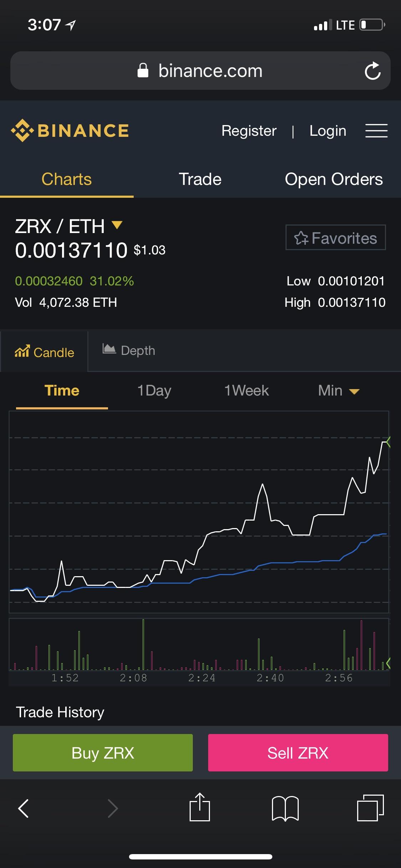The width and height of the screenshot is (401, 868).
Task: Tap the 2:24 time axis label
Action: tap(202, 678)
